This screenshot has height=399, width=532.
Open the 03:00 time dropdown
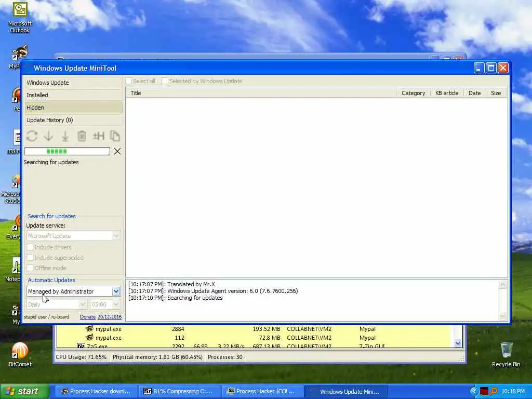click(105, 304)
